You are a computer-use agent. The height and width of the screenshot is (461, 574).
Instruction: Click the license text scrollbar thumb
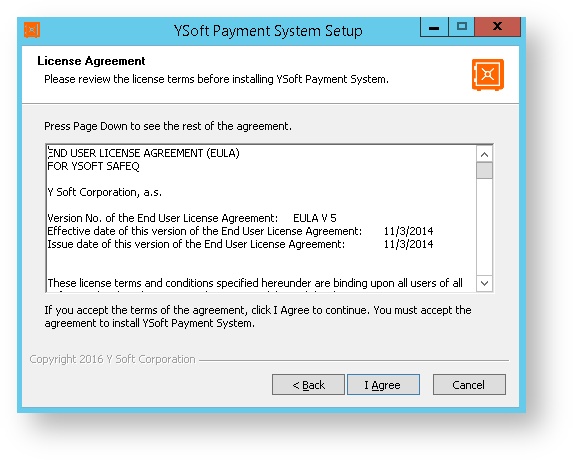coord(484,171)
